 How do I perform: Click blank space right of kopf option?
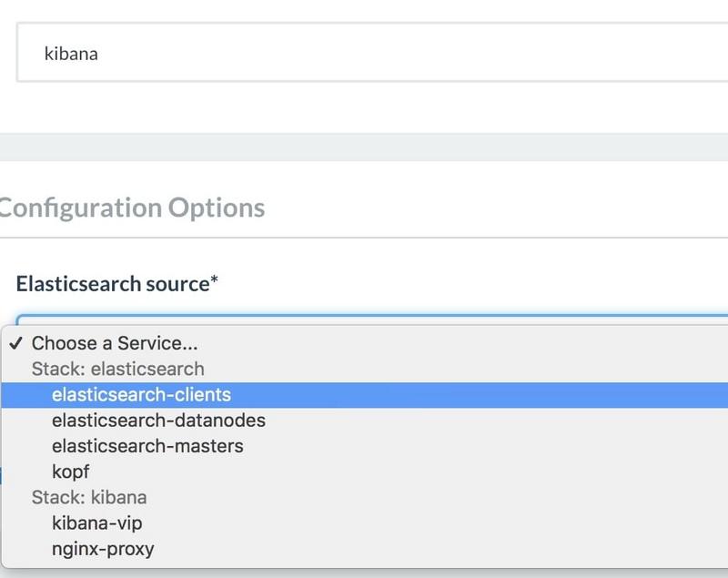tap(409, 472)
